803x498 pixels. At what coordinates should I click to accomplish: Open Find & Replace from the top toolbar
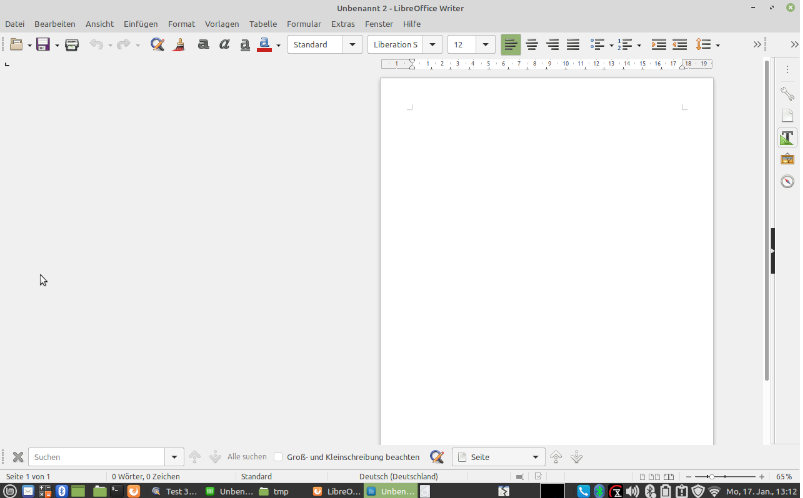tap(157, 45)
